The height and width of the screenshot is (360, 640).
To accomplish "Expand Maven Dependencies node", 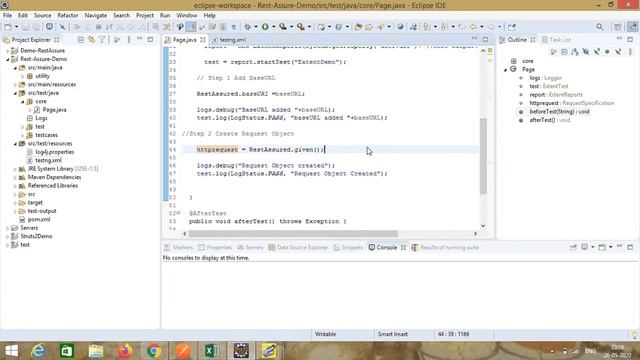I will click(15, 178).
